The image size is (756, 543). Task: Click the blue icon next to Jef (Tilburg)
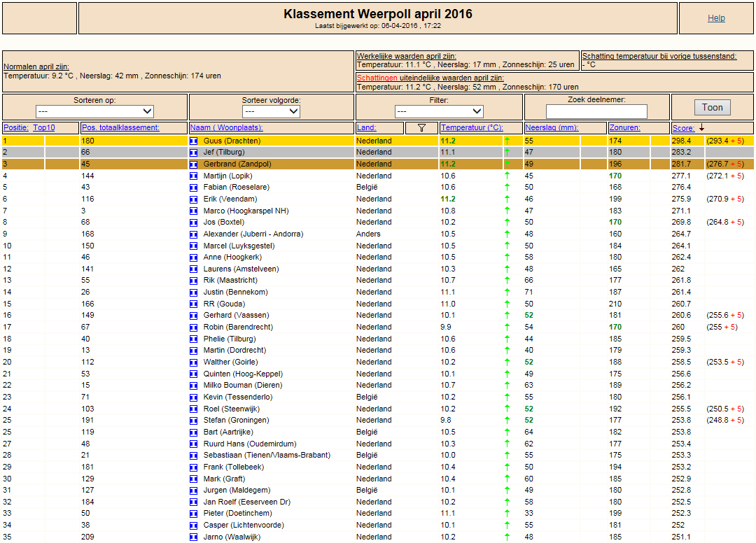[194, 153]
